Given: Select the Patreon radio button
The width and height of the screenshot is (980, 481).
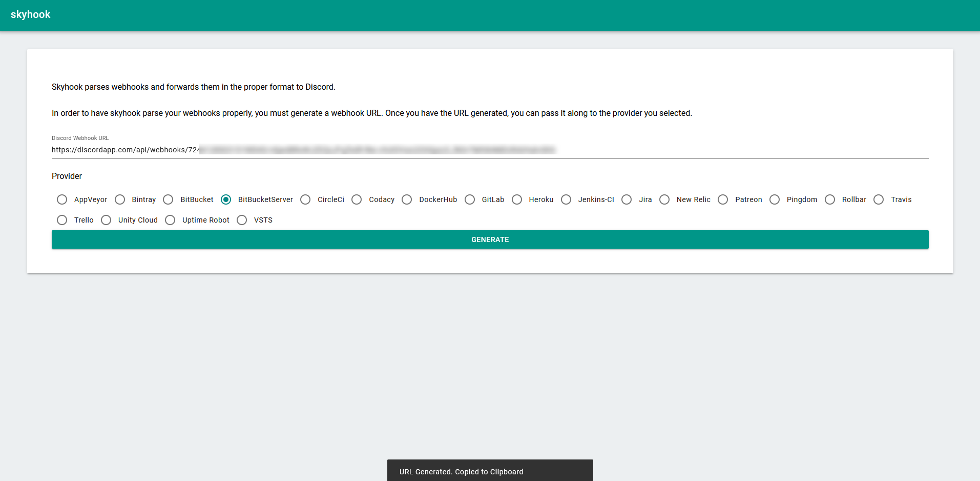Looking at the screenshot, I should point(723,199).
